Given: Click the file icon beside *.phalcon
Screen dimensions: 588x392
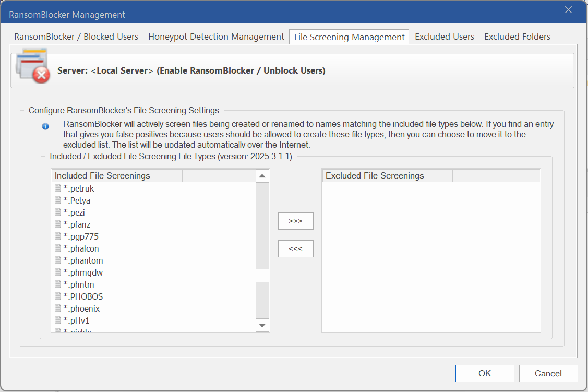Looking at the screenshot, I should click(58, 248).
